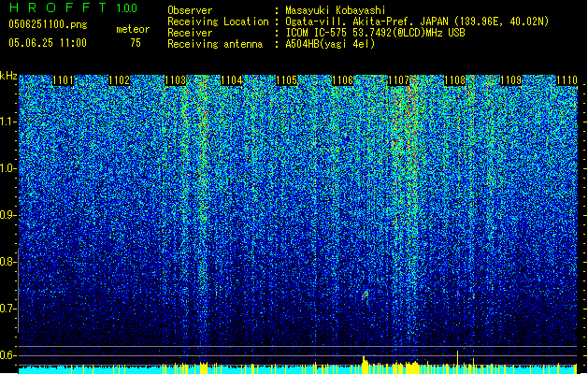Click the 1110 time marker
Image resolution: width=588 pixels, height=374 pixels.
[x=566, y=80]
